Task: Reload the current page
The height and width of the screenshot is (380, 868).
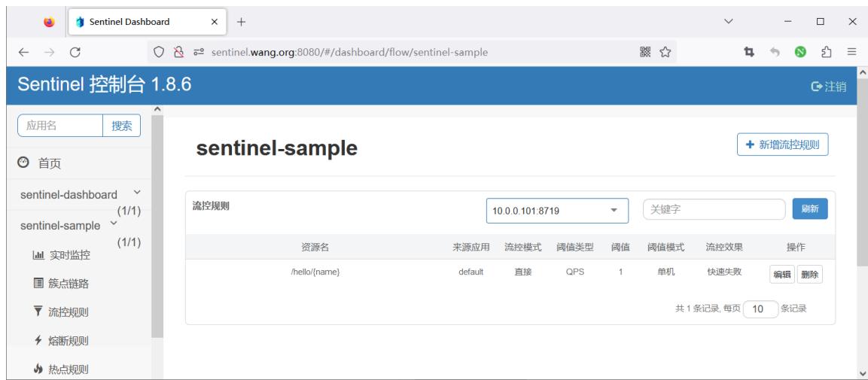Action: click(x=75, y=52)
